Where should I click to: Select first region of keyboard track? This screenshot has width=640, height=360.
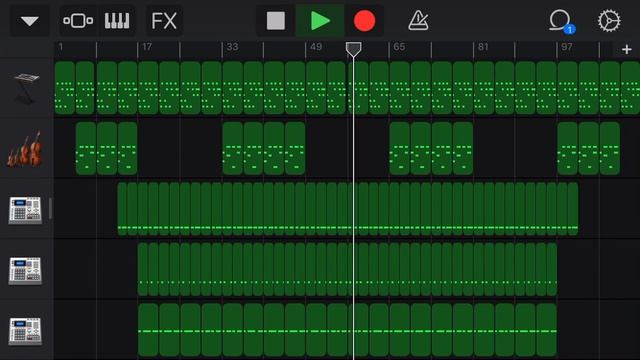(x=64, y=88)
